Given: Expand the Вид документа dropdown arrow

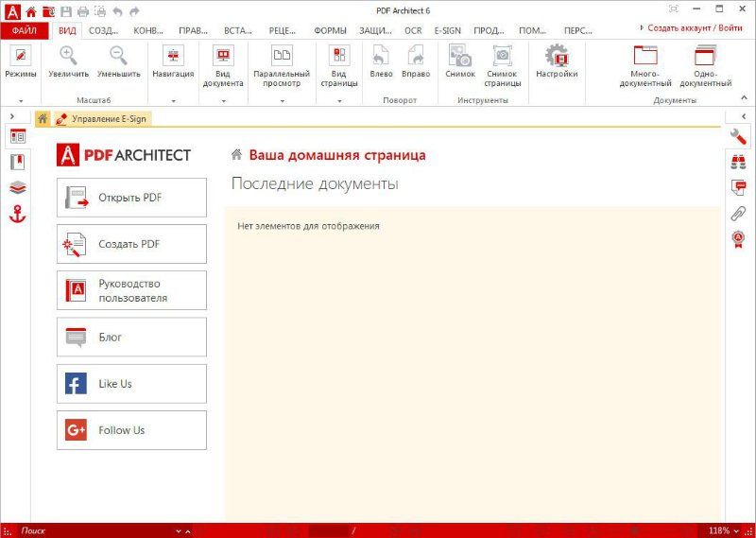Looking at the screenshot, I should (223, 101).
